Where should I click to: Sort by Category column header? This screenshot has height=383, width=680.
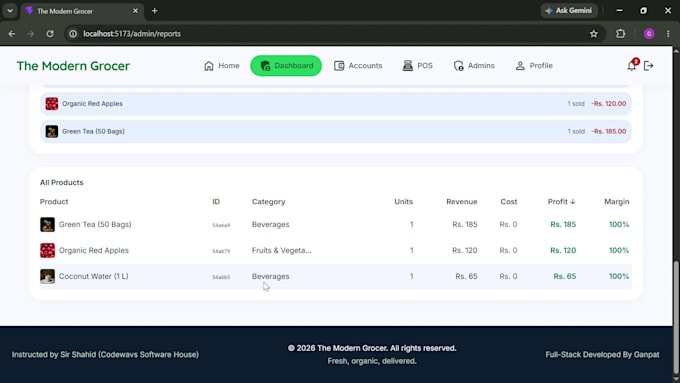click(268, 202)
